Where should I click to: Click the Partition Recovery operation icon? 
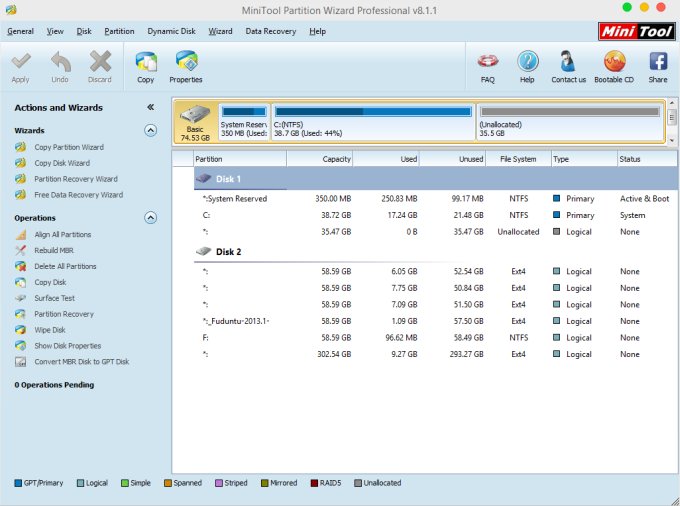pyautogui.click(x=20, y=314)
